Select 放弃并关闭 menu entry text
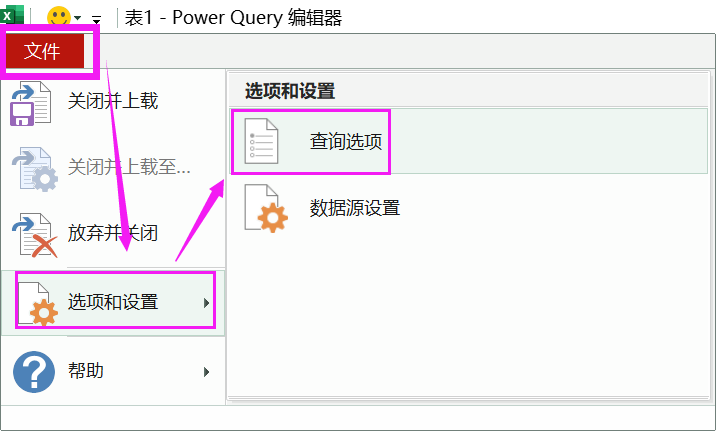 click(x=113, y=233)
